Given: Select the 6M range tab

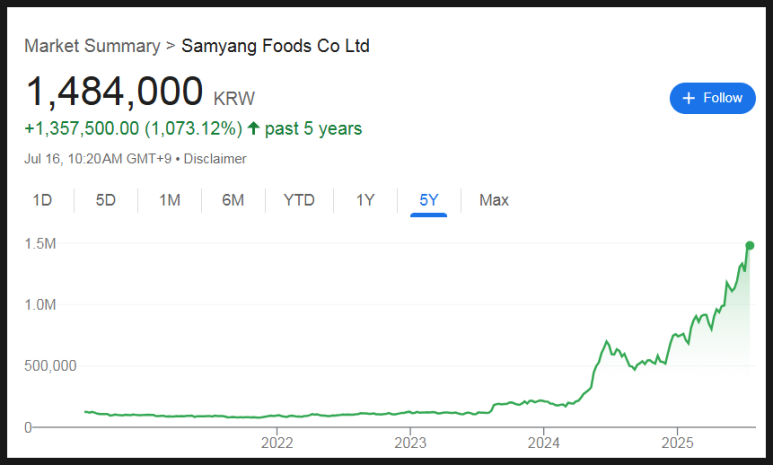Looking at the screenshot, I should point(233,200).
